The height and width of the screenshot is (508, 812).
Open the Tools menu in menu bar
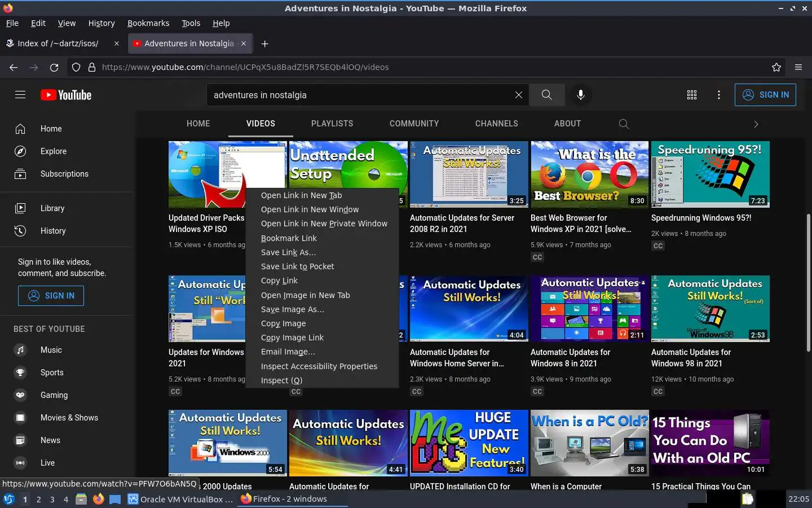[191, 23]
